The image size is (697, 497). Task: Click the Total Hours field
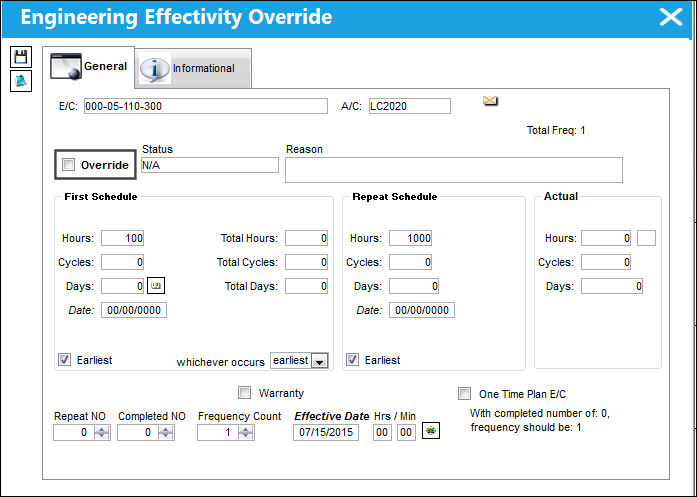[x=306, y=238]
